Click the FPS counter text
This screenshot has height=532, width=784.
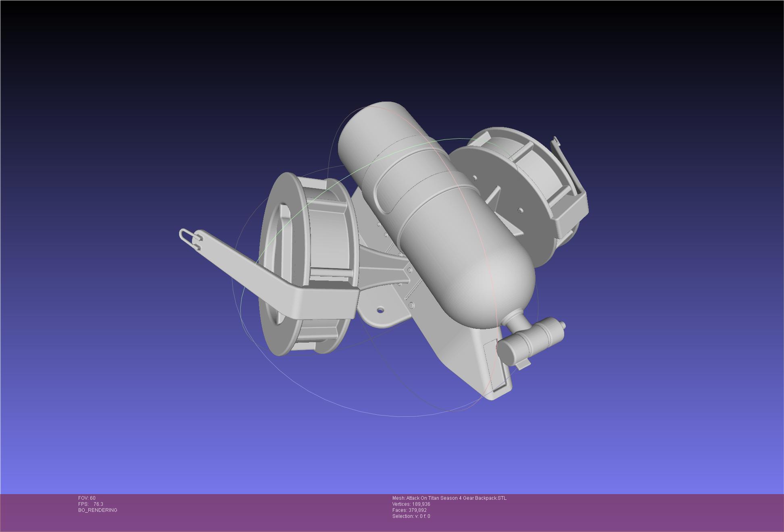point(91,504)
